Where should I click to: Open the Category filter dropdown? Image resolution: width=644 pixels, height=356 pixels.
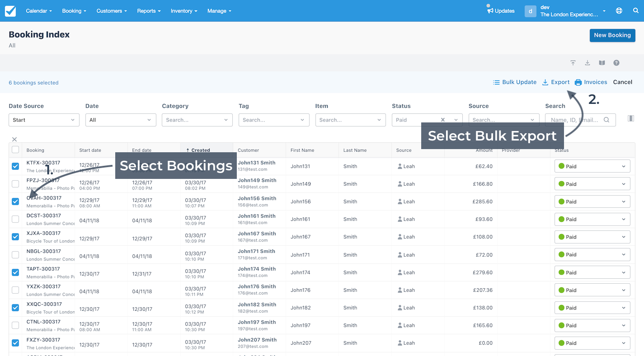pyautogui.click(x=197, y=120)
